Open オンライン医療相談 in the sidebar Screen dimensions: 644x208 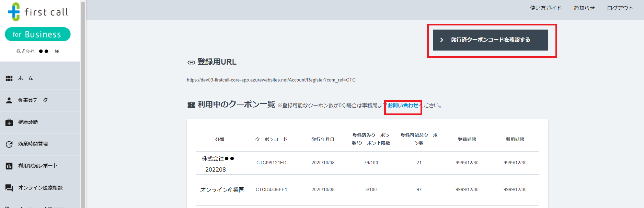click(x=40, y=188)
